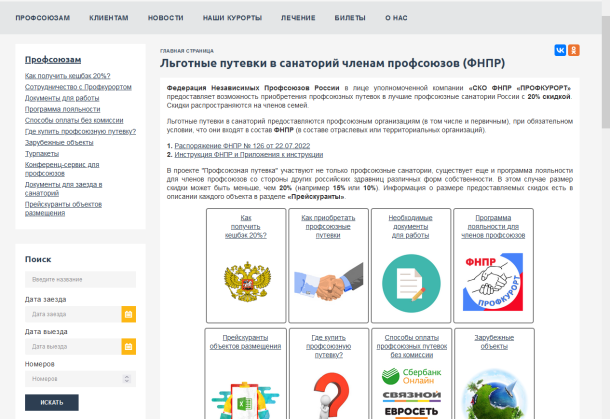Viewport: 610px width, 419px height.
Task: Open the О НАС menu
Action: tap(396, 18)
